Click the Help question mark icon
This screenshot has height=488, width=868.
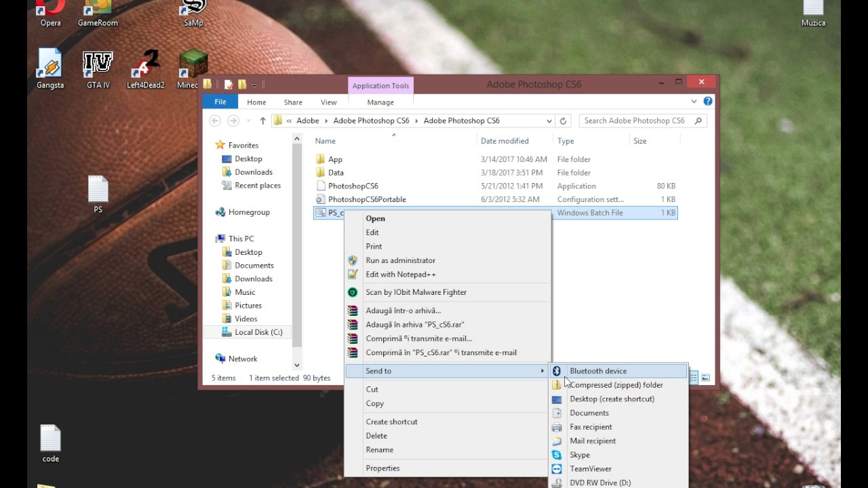point(707,101)
